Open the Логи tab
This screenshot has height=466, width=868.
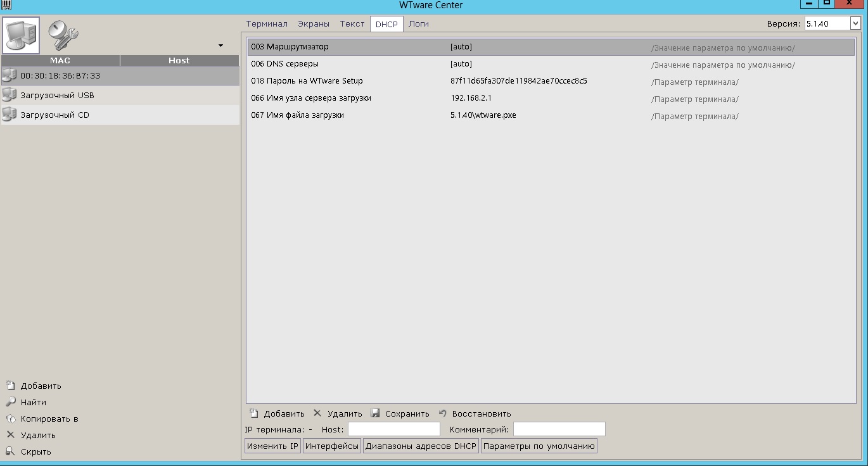click(x=418, y=24)
